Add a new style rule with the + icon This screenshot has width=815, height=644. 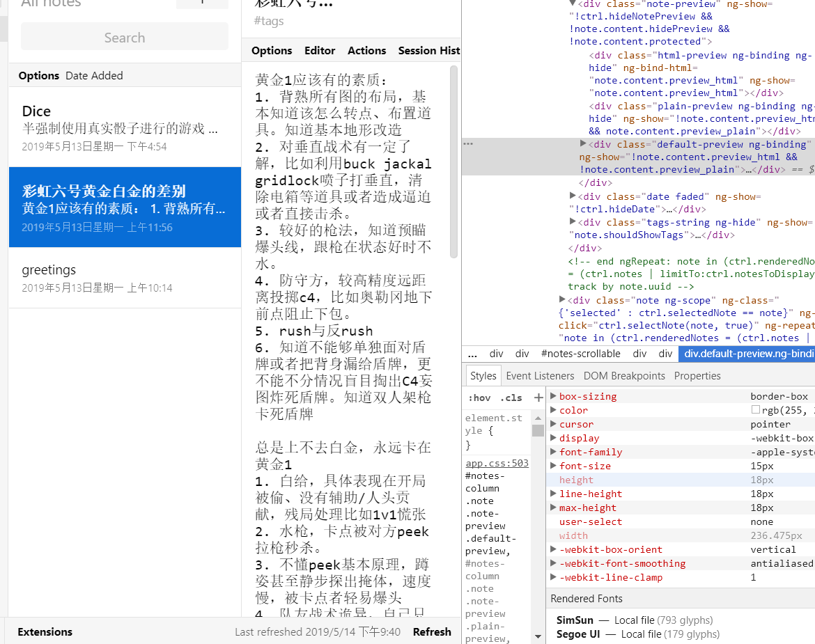(x=537, y=398)
